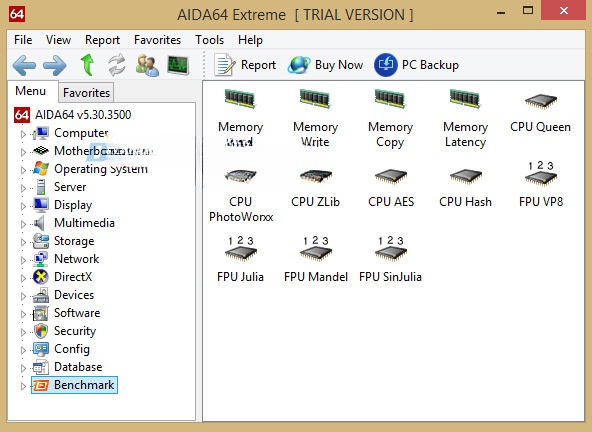Expand the Storage tree node
This screenshot has height=432, width=592.
23,242
